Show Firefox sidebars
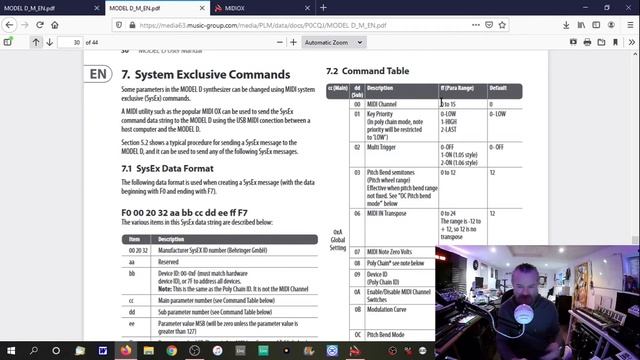Image resolution: width=640 pixels, height=360 pixels. coord(596,25)
